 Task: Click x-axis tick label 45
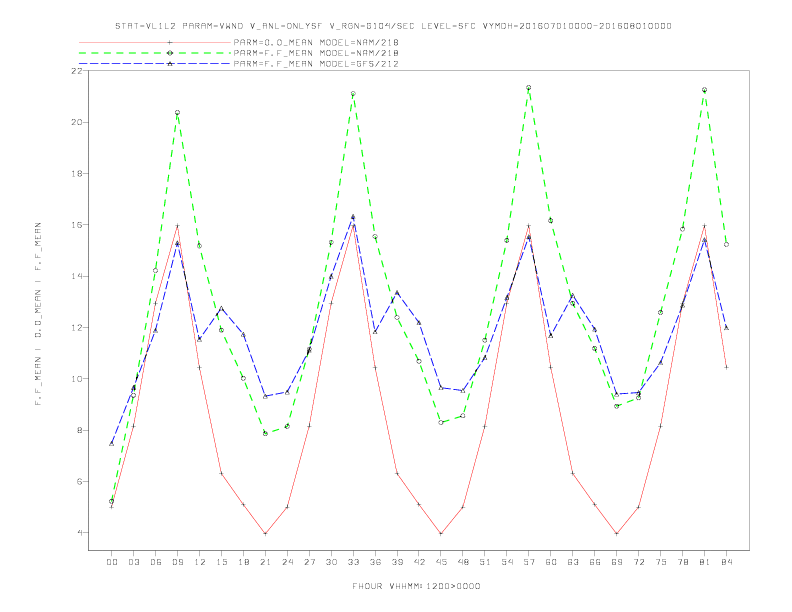coord(441,562)
